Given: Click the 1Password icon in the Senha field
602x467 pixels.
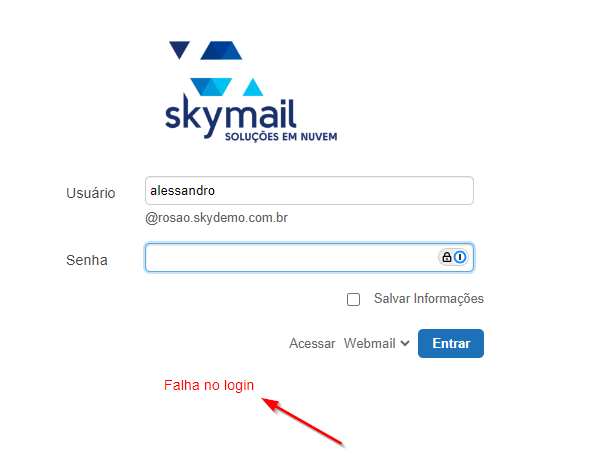Looking at the screenshot, I should point(460,257).
